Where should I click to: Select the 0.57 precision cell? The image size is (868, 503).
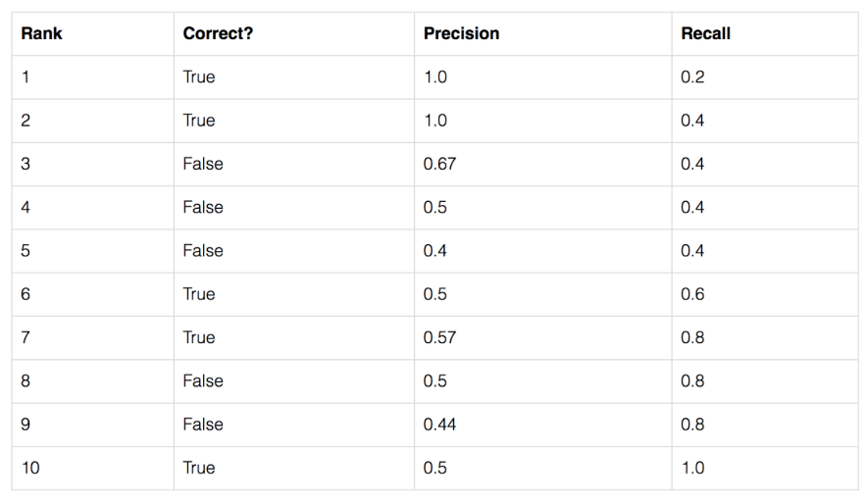(439, 337)
